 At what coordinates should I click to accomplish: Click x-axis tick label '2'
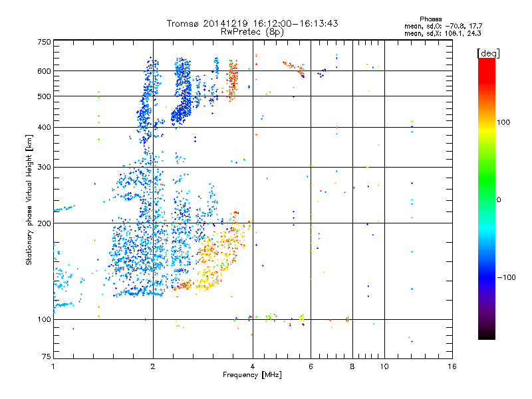click(153, 366)
